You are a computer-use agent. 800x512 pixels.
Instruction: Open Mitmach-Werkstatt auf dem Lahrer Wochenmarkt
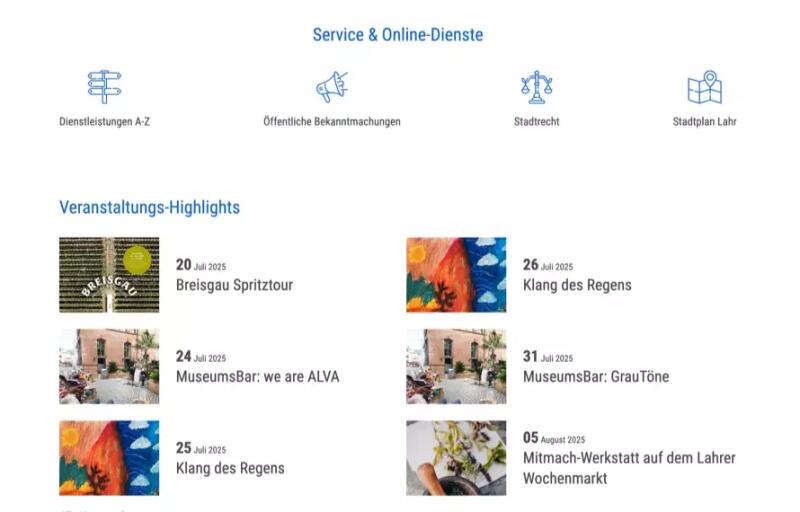629,468
